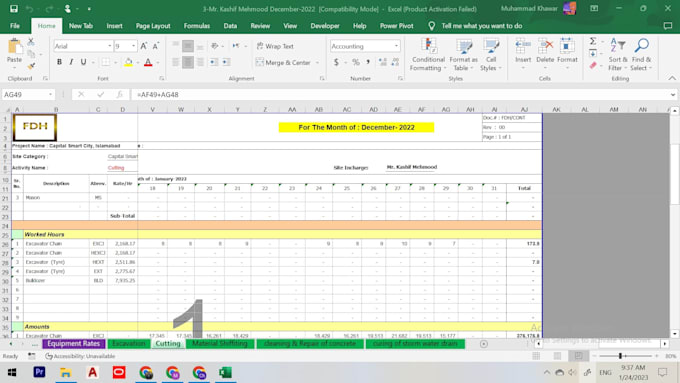This screenshot has height=383, width=680.
Task: Apply red font color icon
Action: click(148, 62)
